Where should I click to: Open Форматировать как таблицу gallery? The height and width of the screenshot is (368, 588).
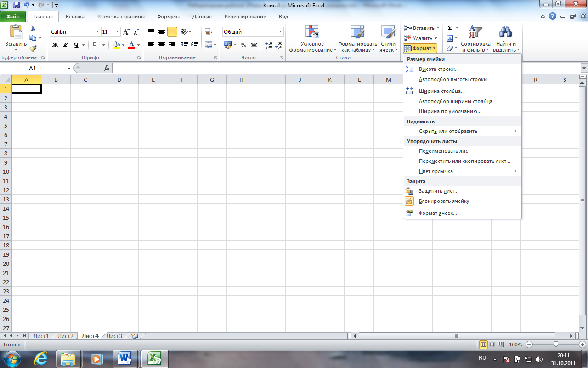(357, 39)
